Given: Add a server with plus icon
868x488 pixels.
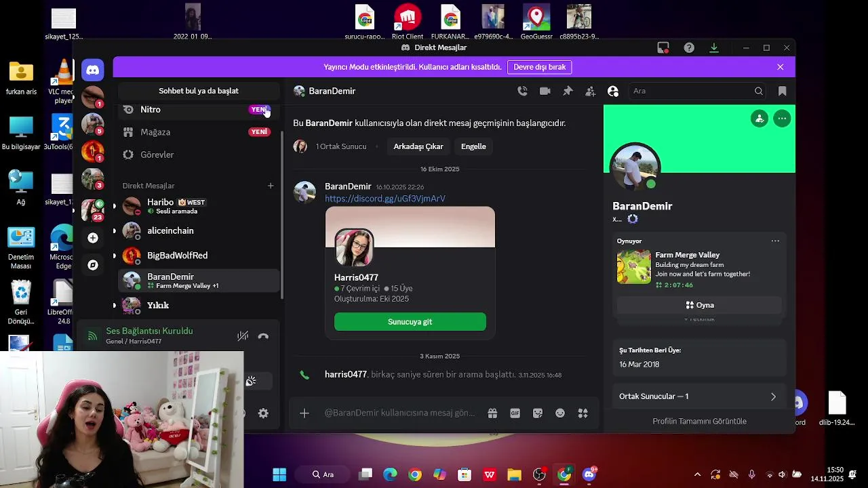Looking at the screenshot, I should coord(93,238).
